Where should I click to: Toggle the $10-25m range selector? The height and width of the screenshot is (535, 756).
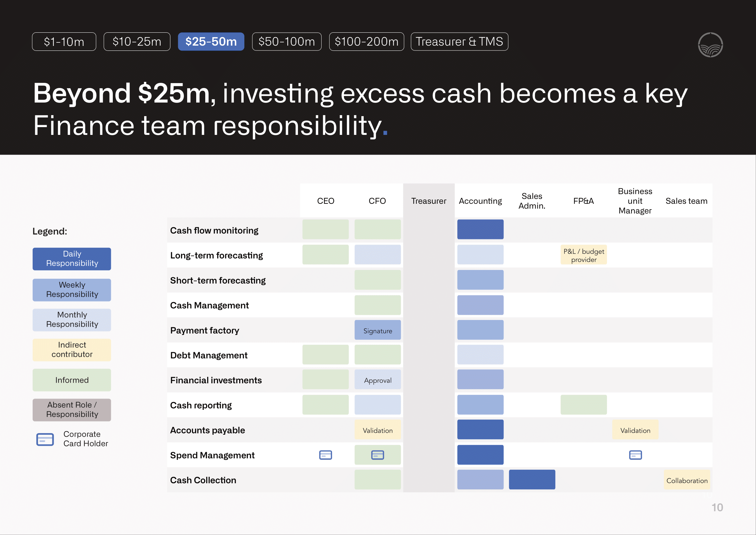pos(137,41)
